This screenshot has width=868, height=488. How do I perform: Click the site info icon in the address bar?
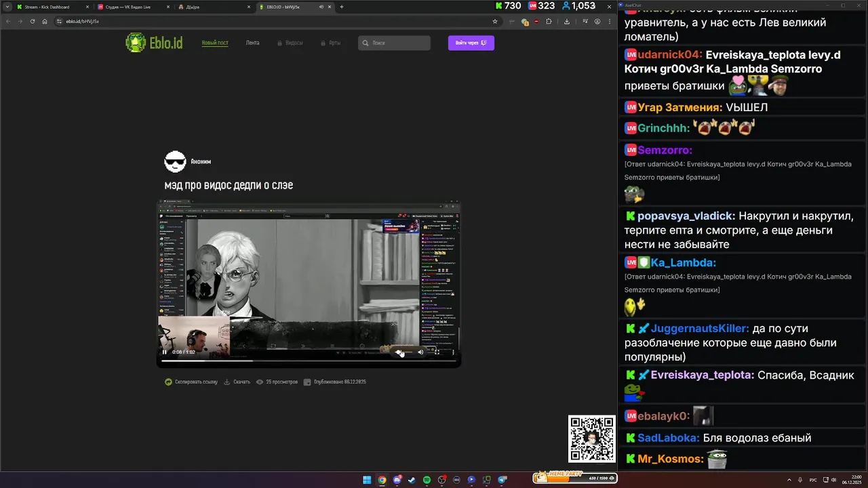click(60, 21)
